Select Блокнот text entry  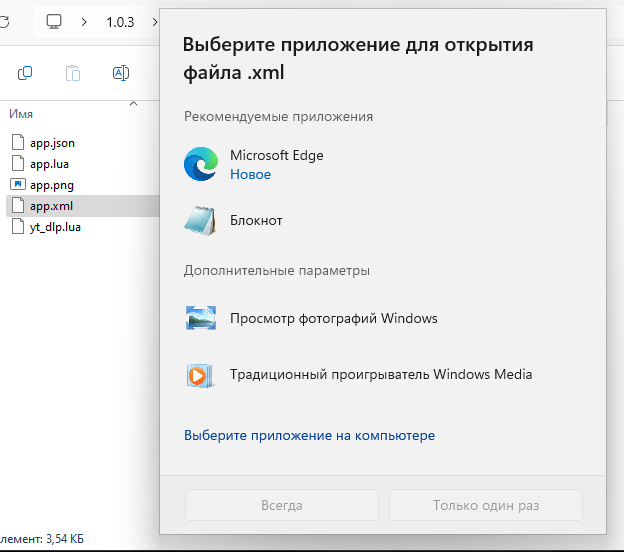(256, 220)
